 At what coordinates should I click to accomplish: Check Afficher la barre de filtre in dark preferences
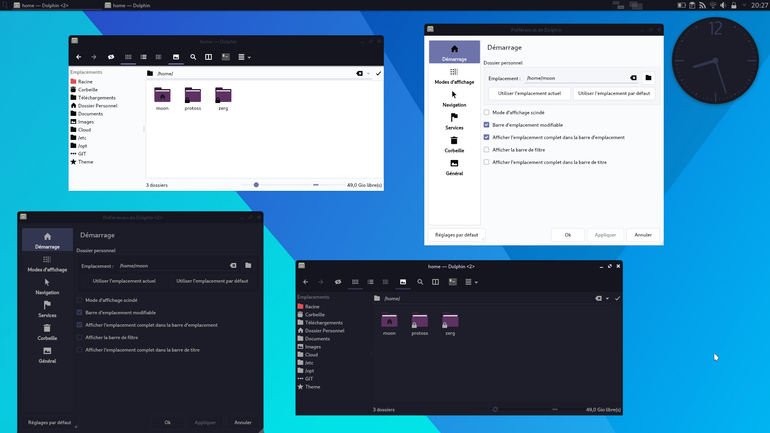tap(80, 337)
